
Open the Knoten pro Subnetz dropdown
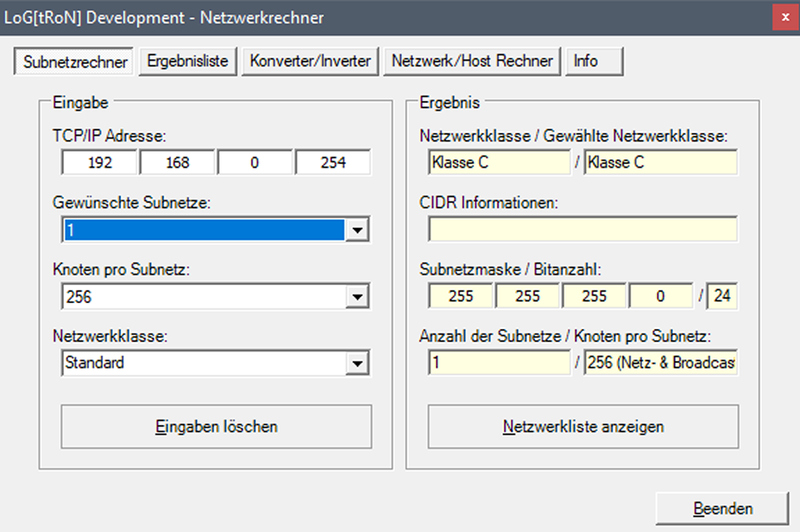[x=357, y=297]
